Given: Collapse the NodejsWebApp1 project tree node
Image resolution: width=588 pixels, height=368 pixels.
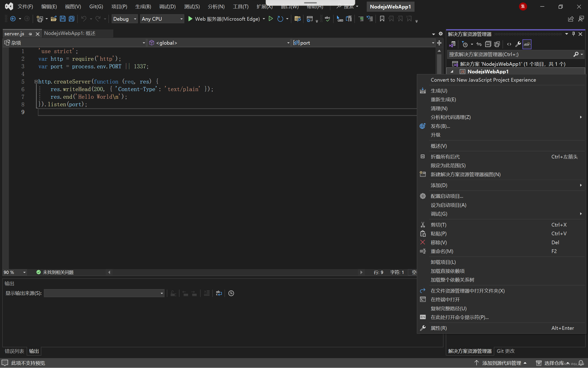Looking at the screenshot, I should coord(452,72).
